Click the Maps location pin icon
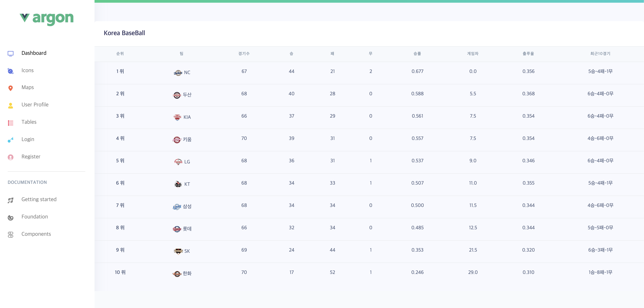Viewport: 644px width, 308px height. pos(11,88)
